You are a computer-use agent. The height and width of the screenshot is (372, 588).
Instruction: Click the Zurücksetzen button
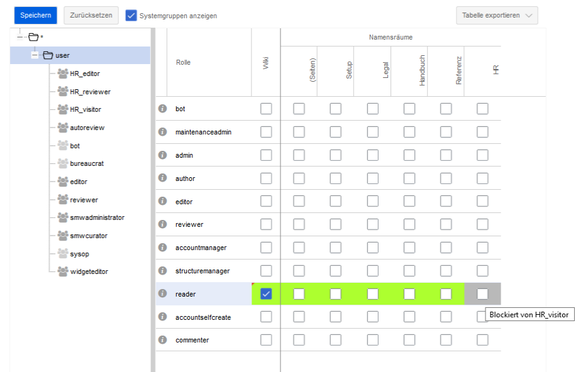[x=91, y=16]
